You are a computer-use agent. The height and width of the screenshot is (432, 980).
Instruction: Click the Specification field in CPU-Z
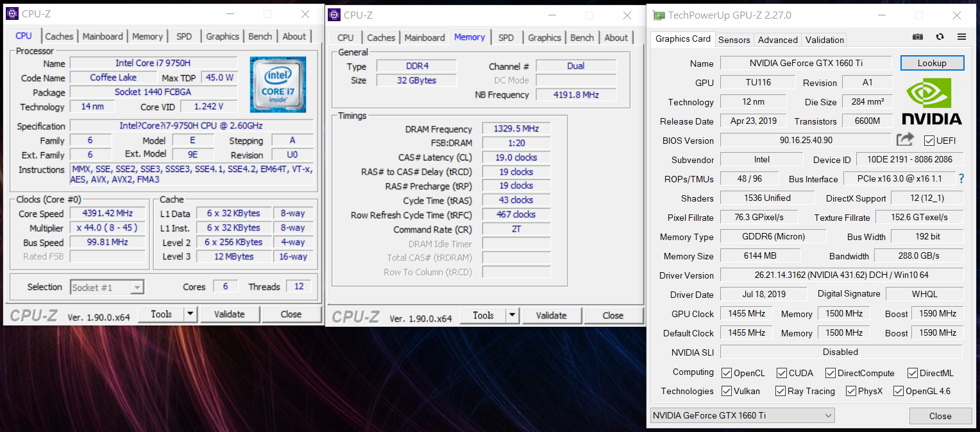(x=192, y=126)
